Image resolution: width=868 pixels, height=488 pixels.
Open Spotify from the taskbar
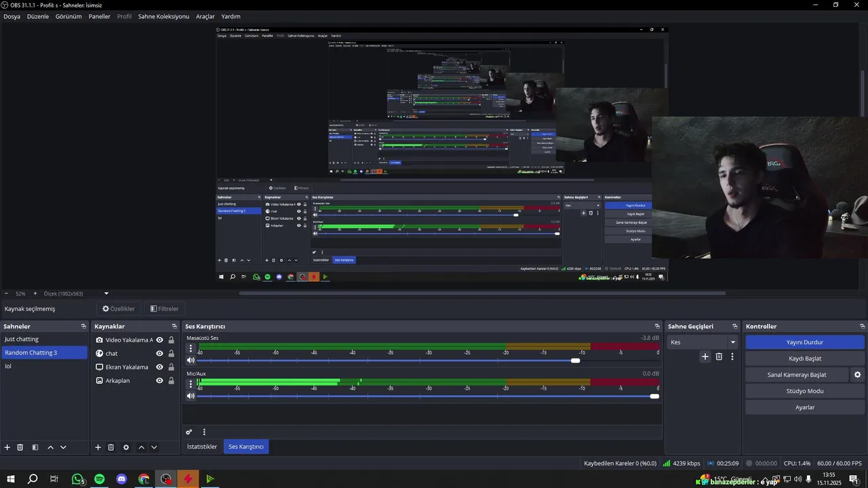point(100,479)
